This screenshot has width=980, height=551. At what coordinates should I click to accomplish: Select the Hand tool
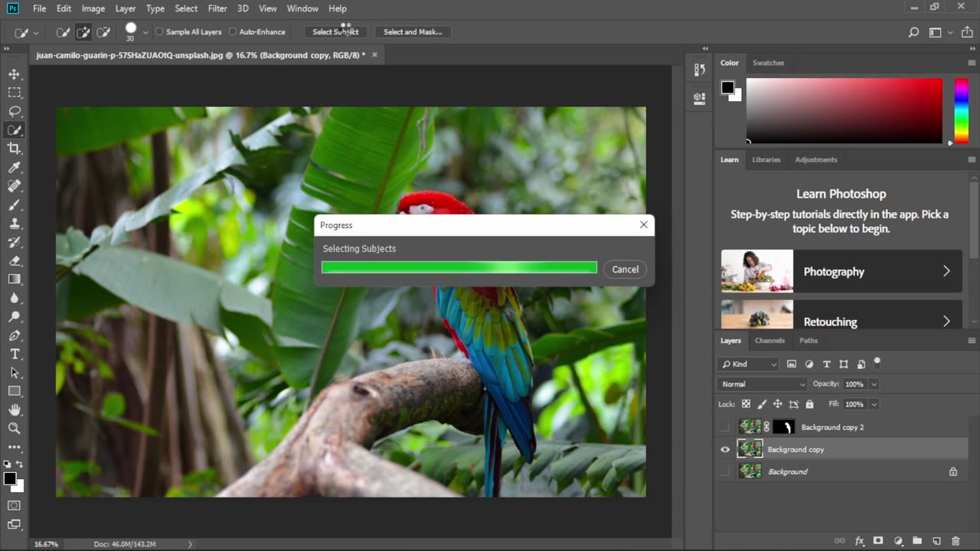click(15, 410)
